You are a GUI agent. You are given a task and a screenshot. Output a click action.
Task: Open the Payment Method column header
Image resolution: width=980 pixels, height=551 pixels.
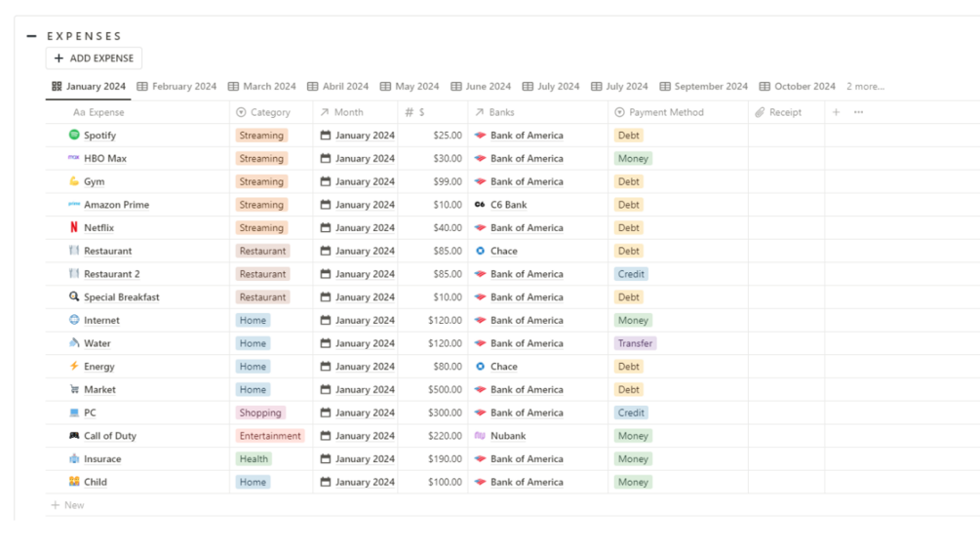(x=659, y=112)
